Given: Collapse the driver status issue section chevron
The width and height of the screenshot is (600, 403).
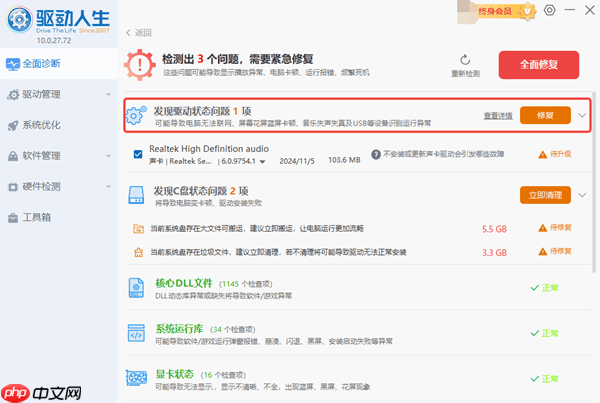Looking at the screenshot, I should coord(582,115).
